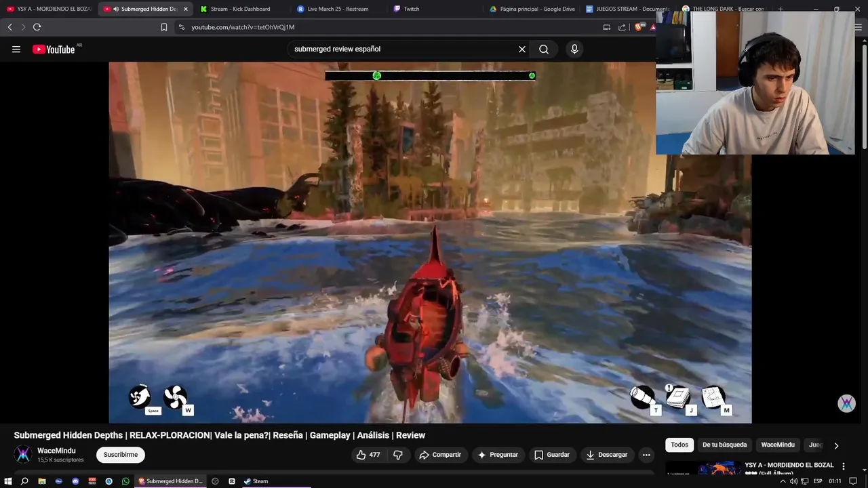Image resolution: width=868 pixels, height=488 pixels.
Task: Select the Todos filter chip
Action: tap(679, 445)
